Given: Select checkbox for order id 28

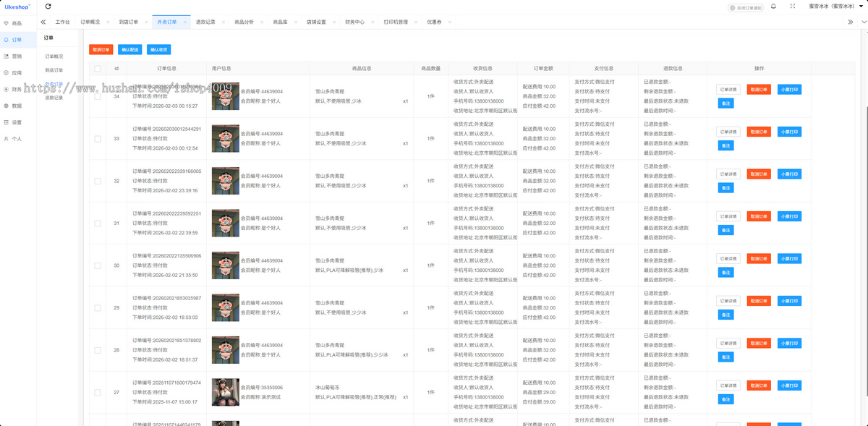Looking at the screenshot, I should pos(97,350).
